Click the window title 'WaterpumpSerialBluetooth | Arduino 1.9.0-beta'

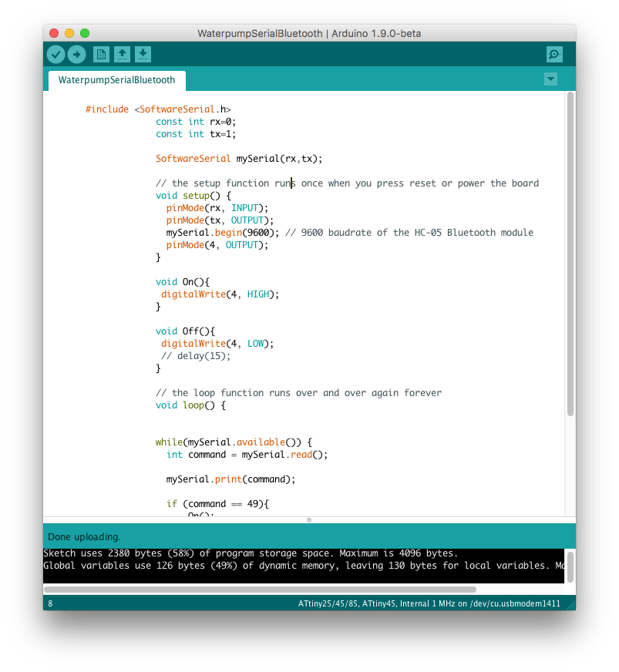[309, 33]
